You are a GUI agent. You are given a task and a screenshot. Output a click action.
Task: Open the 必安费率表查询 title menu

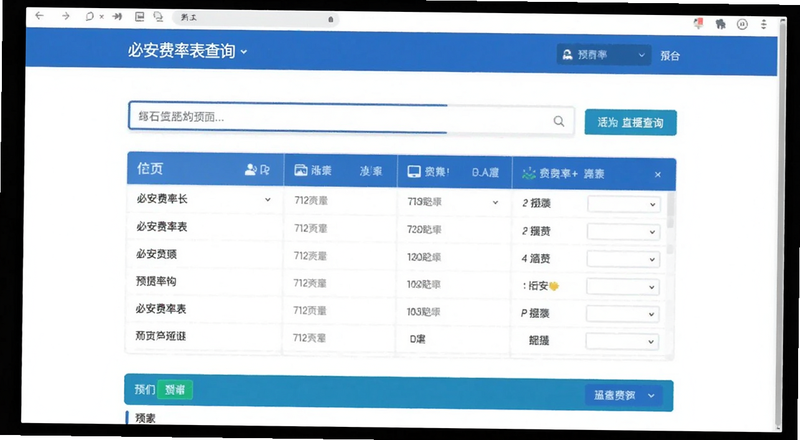[187, 51]
